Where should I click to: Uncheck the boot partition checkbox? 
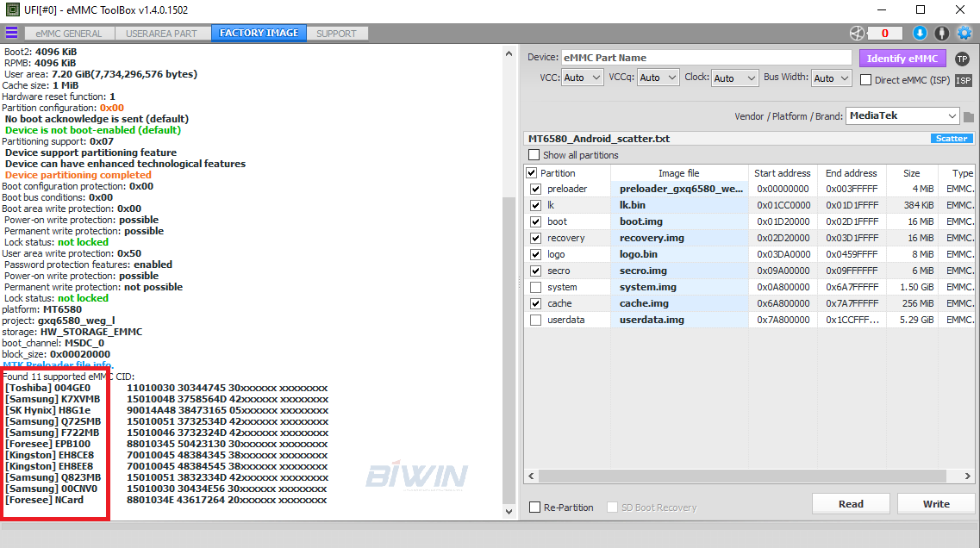[535, 221]
